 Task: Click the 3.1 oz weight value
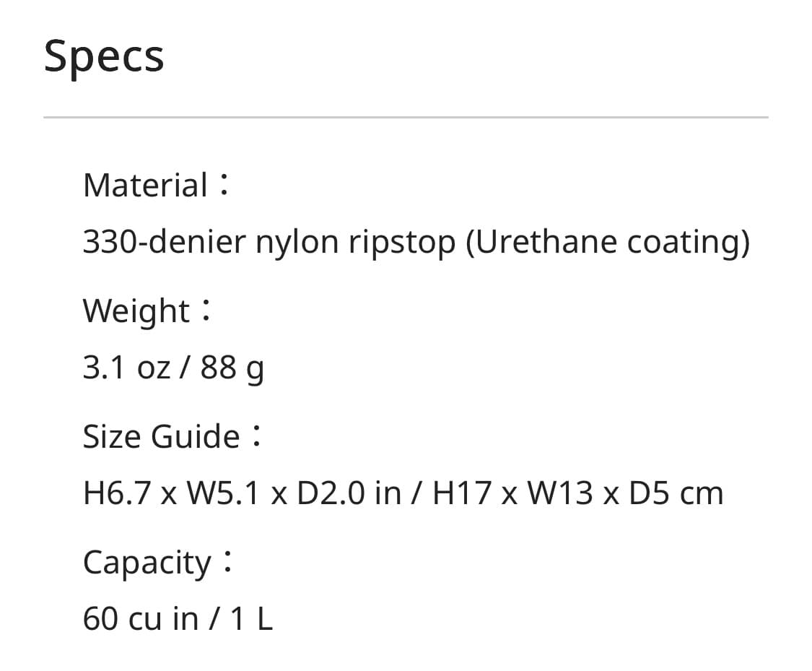point(126,368)
